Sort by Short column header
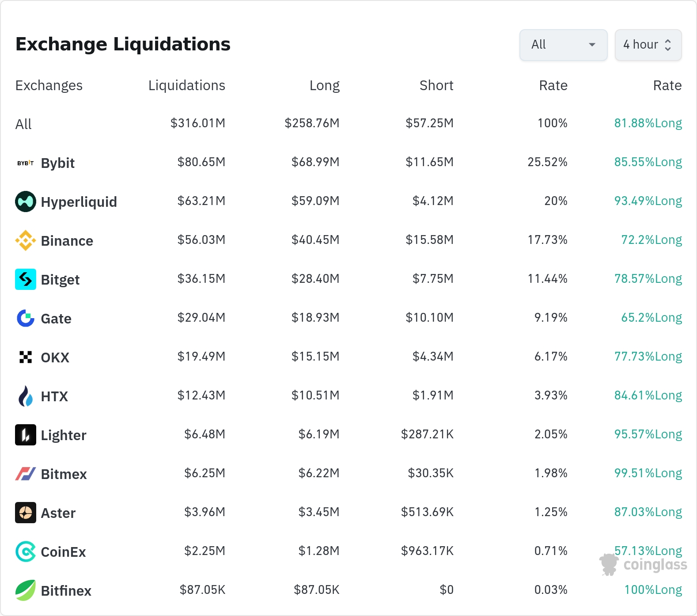This screenshot has height=616, width=697. click(436, 85)
